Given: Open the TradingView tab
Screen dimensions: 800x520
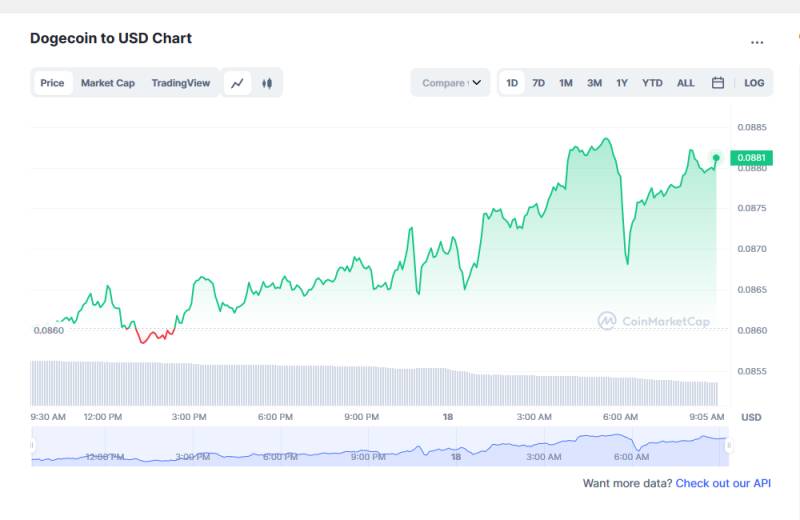Looking at the screenshot, I should tap(181, 83).
